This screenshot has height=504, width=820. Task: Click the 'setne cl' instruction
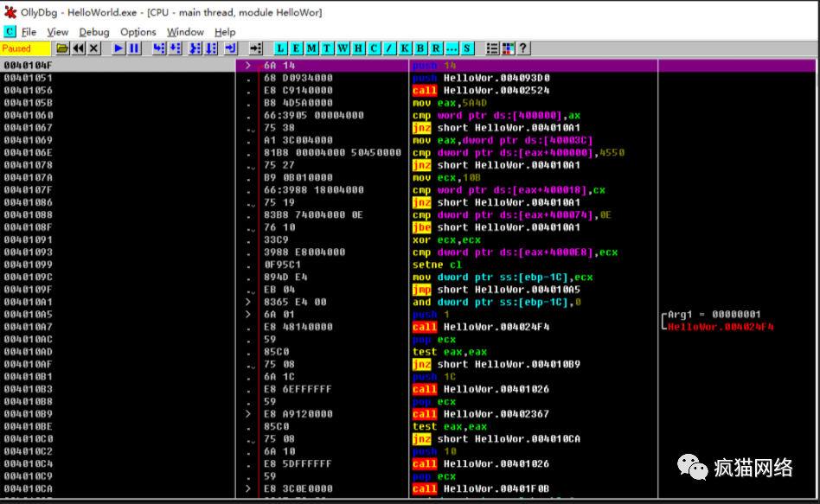[x=437, y=265]
